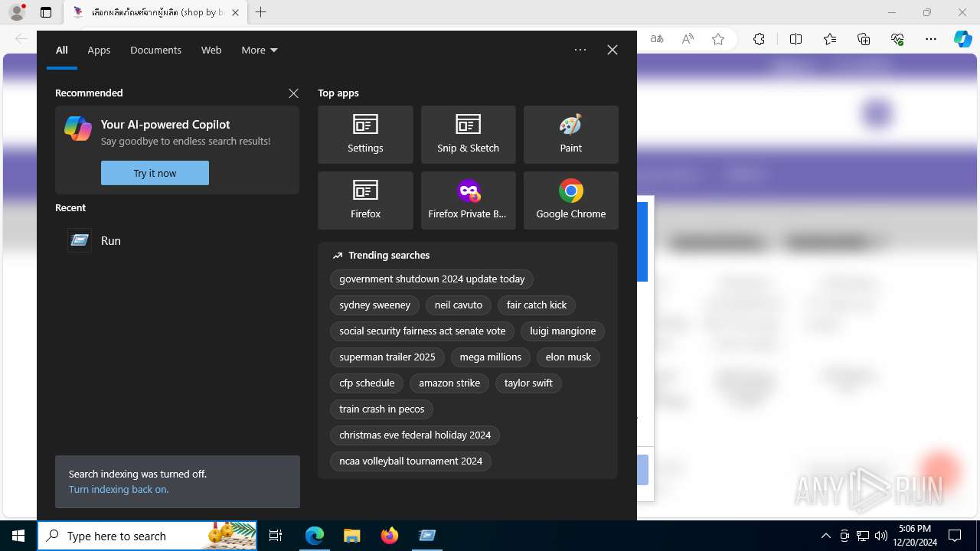Open a new Edge tab
The image size is (980, 551).
(260, 12)
